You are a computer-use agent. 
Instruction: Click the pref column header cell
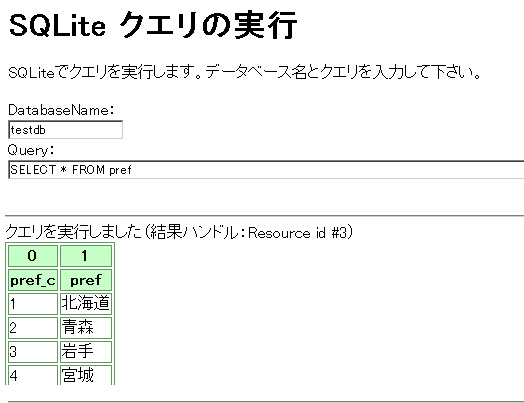click(86, 280)
